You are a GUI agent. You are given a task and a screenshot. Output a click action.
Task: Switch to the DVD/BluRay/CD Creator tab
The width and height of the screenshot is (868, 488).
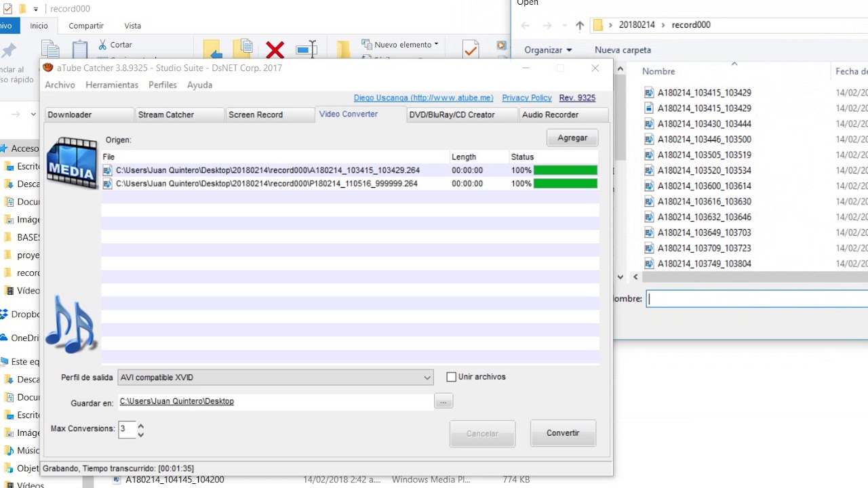(x=462, y=115)
